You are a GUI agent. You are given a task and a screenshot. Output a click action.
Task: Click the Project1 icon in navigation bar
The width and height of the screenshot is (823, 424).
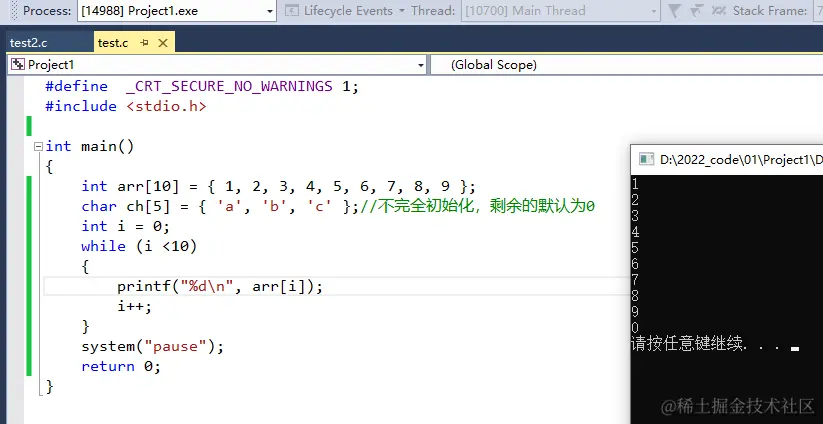click(x=18, y=65)
